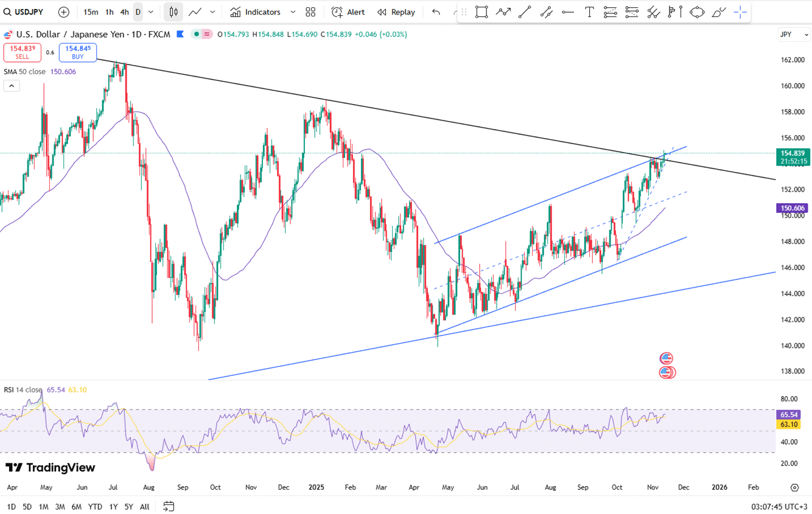The image size is (812, 514).
Task: Pick the Text annotation tool
Action: pos(589,12)
